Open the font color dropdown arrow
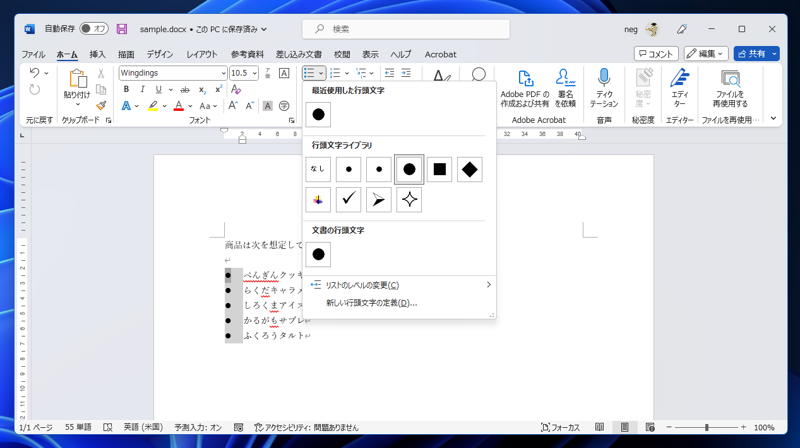 click(x=190, y=106)
